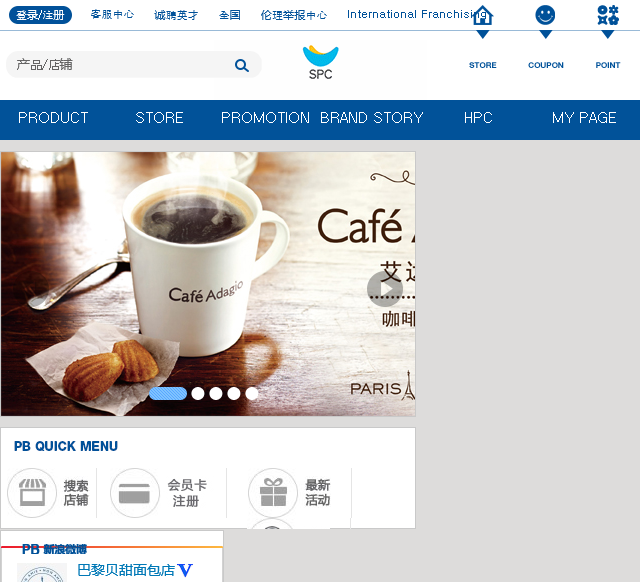The width and height of the screenshot is (640, 582).
Task: Click the PB 新浪微博 heading
Action: click(54, 549)
